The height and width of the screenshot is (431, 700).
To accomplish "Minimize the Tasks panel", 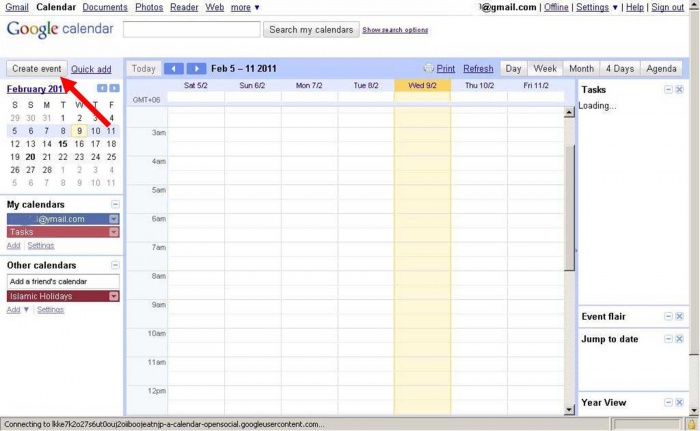I will [x=668, y=90].
